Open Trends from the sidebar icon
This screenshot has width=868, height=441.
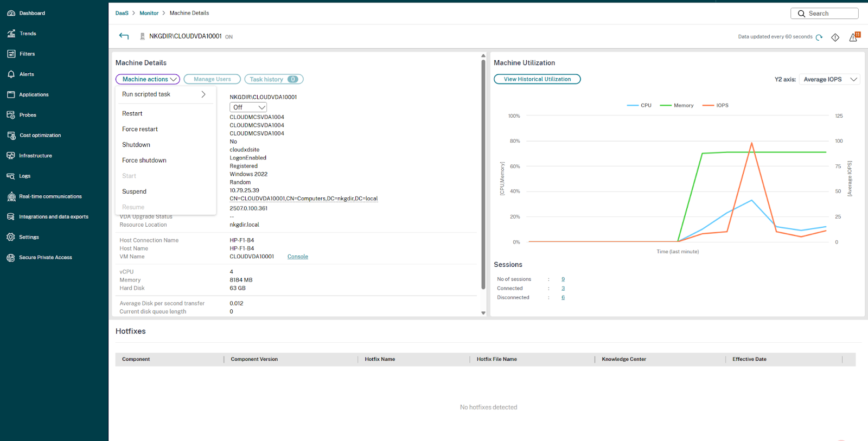(11, 34)
